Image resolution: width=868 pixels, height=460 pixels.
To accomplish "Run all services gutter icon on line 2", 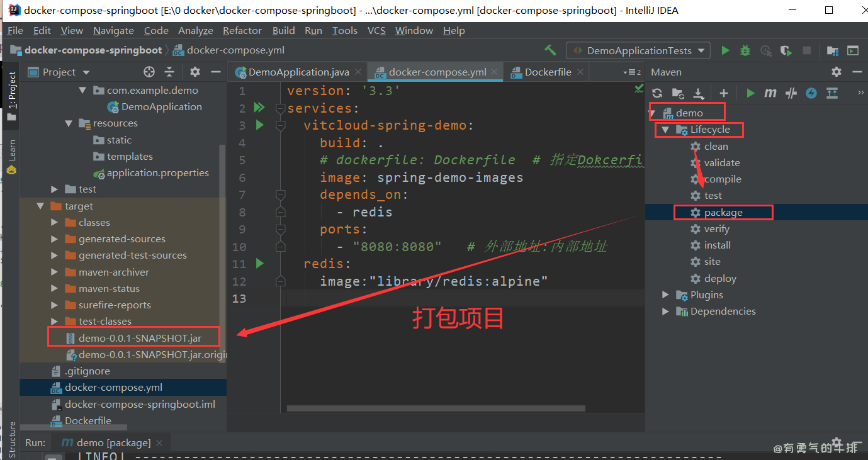I will click(x=259, y=108).
